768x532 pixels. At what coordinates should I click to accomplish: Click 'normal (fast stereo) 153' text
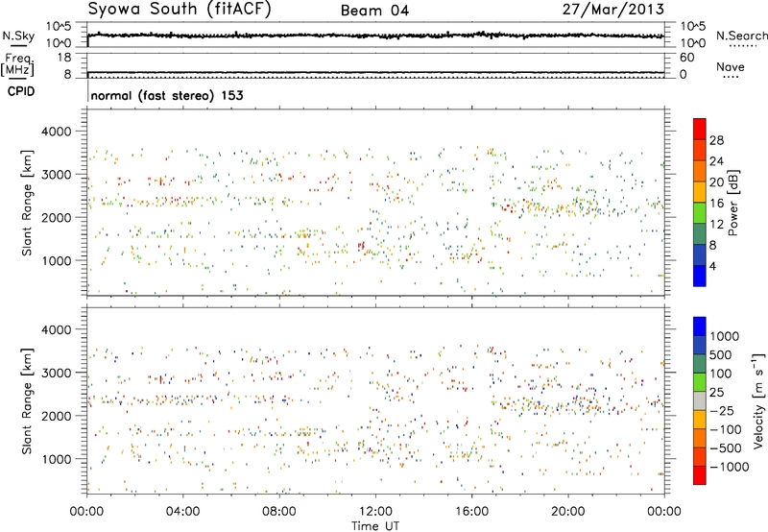click(167, 95)
